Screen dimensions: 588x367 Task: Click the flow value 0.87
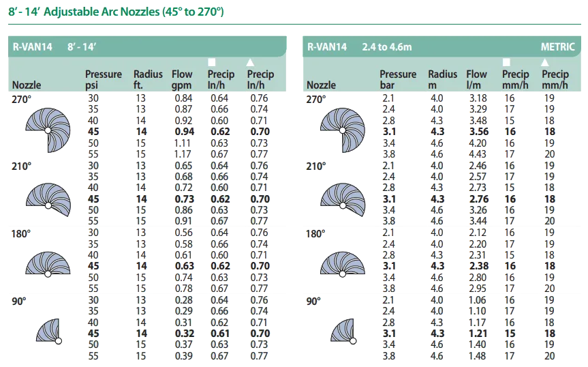pyautogui.click(x=183, y=109)
